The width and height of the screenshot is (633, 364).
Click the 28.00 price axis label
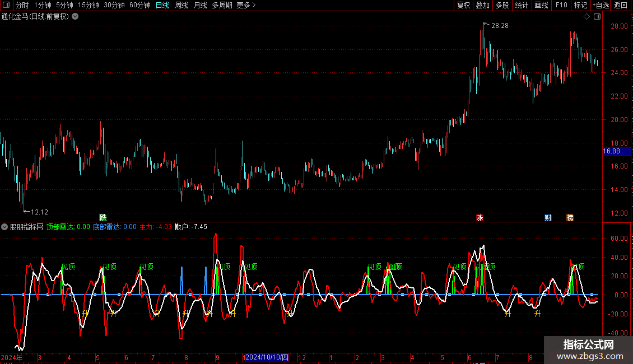619,26
